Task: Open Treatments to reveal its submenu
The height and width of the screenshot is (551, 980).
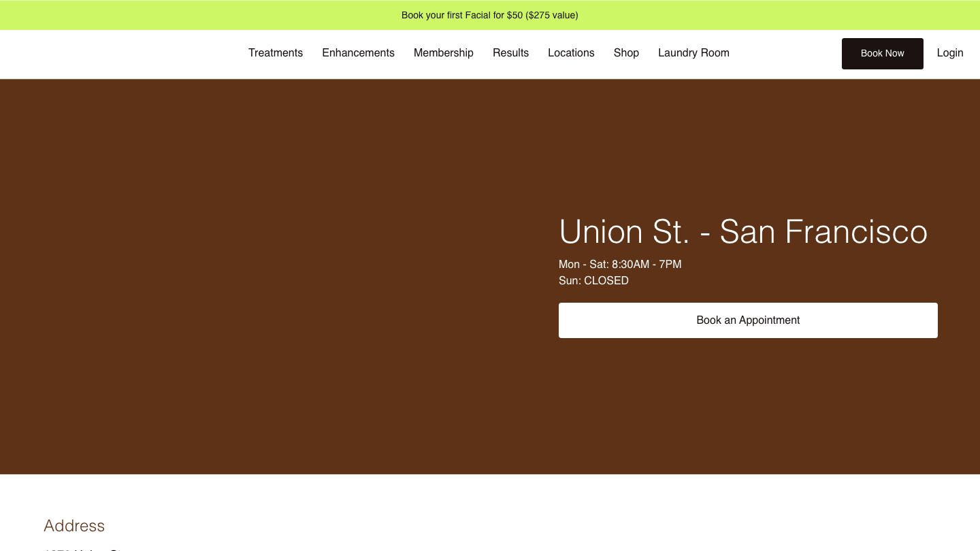Action: point(276,53)
